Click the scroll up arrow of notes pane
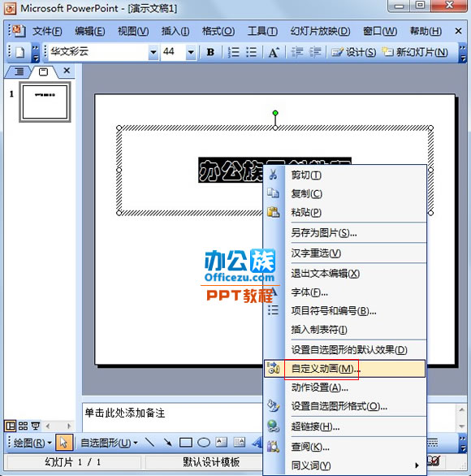This screenshot has width=471, height=476. [461, 410]
